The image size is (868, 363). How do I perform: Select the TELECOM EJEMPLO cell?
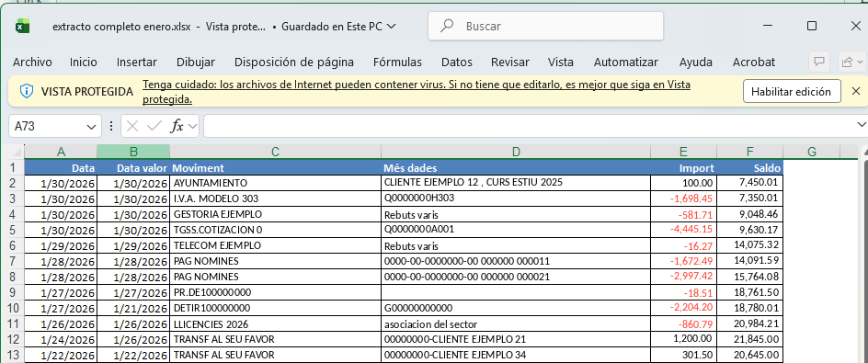pos(276,245)
